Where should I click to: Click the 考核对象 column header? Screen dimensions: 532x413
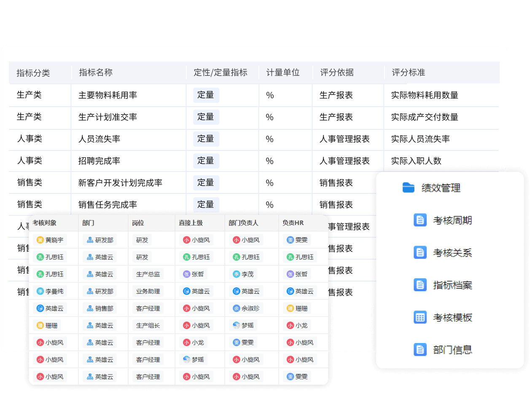pos(44,223)
